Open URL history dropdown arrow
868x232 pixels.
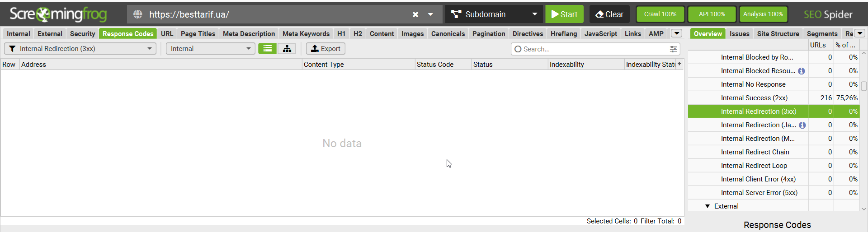pyautogui.click(x=431, y=14)
